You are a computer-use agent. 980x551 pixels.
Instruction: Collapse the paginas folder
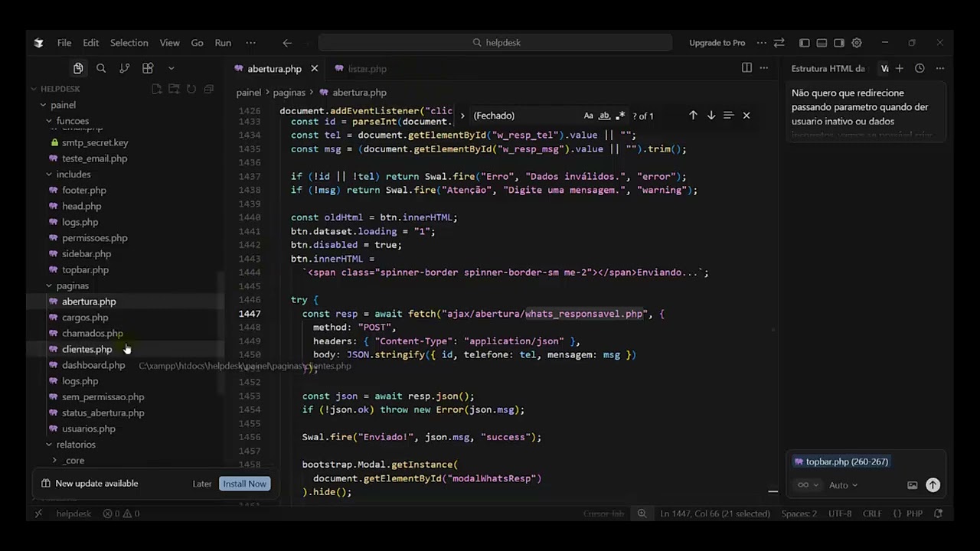49,285
